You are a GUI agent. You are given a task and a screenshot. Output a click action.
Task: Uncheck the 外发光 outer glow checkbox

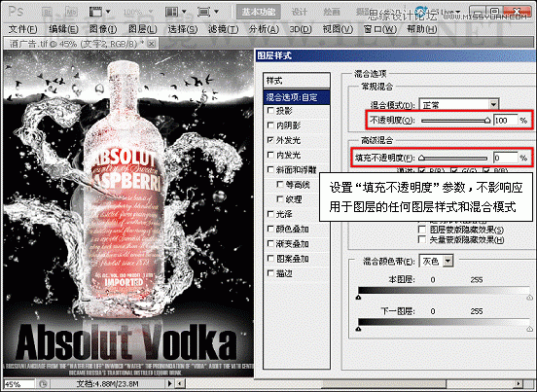point(270,140)
